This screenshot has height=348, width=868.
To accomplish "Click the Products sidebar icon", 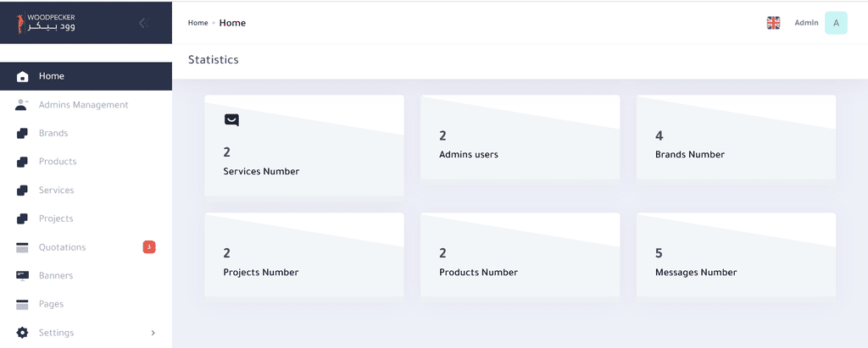I will coord(23,162).
